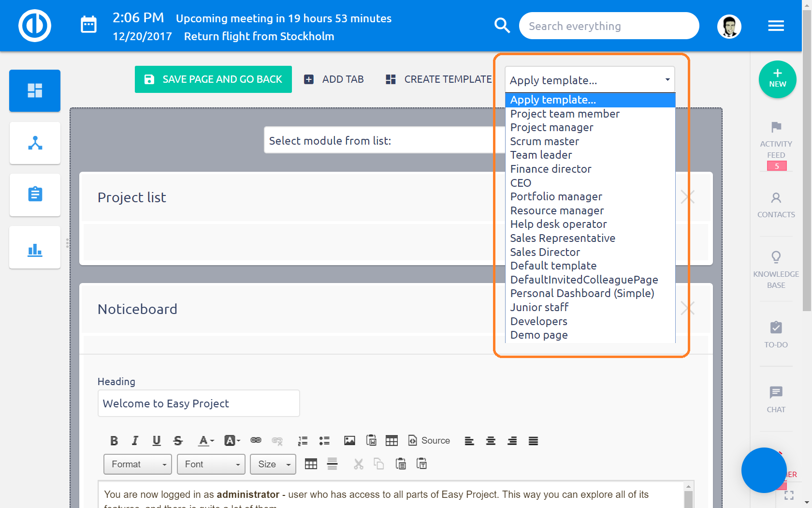Viewport: 812px width, 508px height.
Task: Open the Select module from list dropdown
Action: pos(384,140)
